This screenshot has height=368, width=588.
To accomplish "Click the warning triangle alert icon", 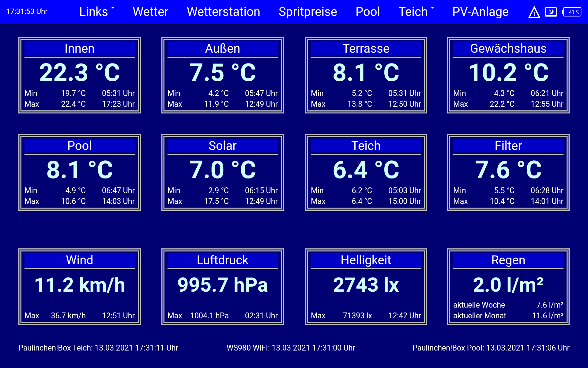I will [534, 12].
